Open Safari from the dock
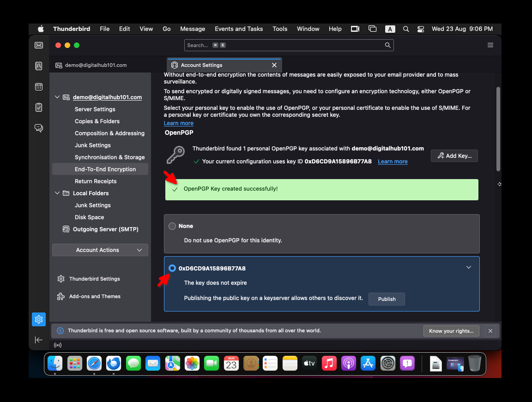532x402 pixels. 94,364
